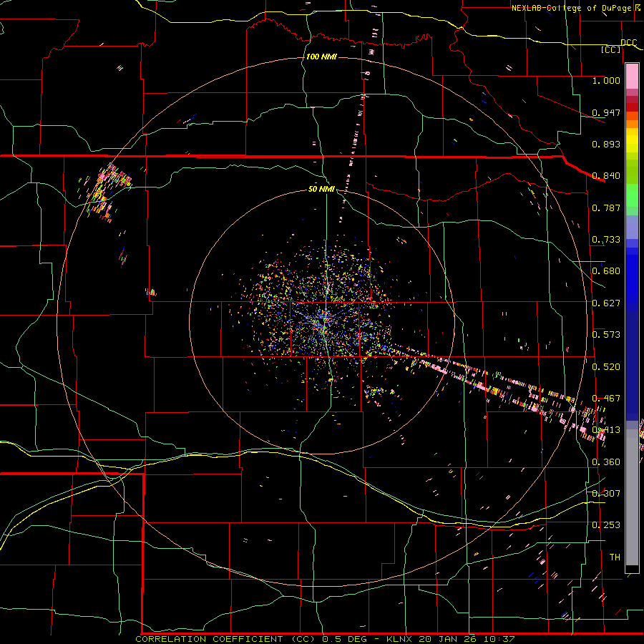Click the 0.360 legend value

(x=606, y=462)
